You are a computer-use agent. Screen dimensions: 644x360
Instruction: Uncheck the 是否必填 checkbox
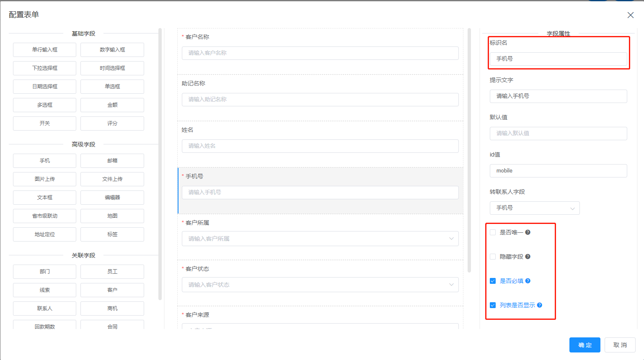493,281
